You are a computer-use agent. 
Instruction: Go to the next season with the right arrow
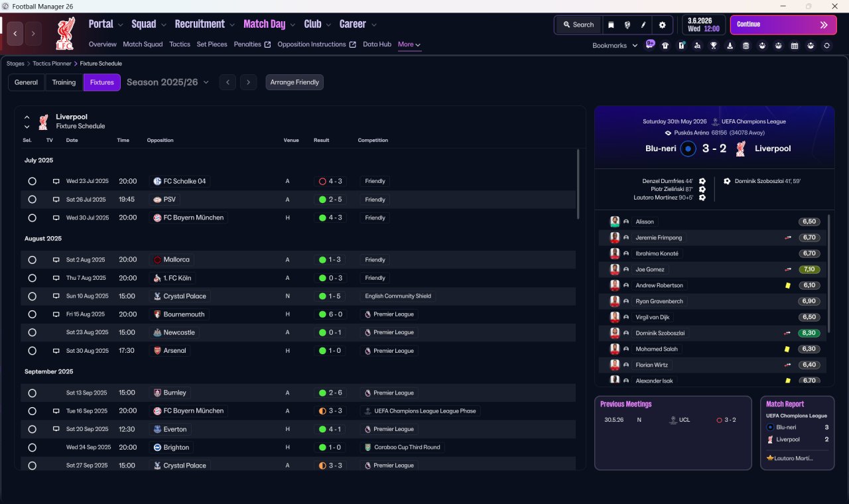[x=249, y=82]
